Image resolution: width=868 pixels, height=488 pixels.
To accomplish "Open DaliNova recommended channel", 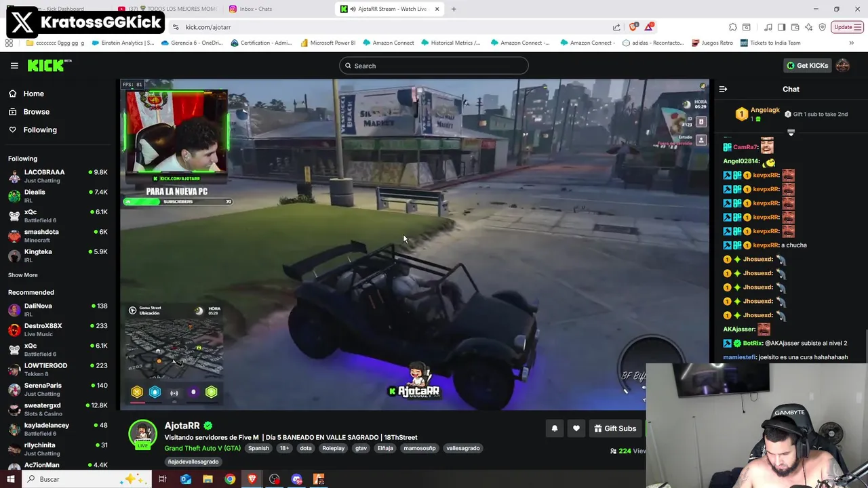I will click(x=58, y=310).
